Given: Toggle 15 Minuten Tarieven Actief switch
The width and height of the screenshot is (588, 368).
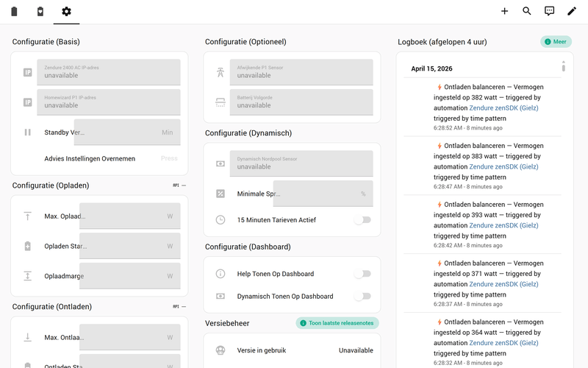Looking at the screenshot, I should pos(362,220).
